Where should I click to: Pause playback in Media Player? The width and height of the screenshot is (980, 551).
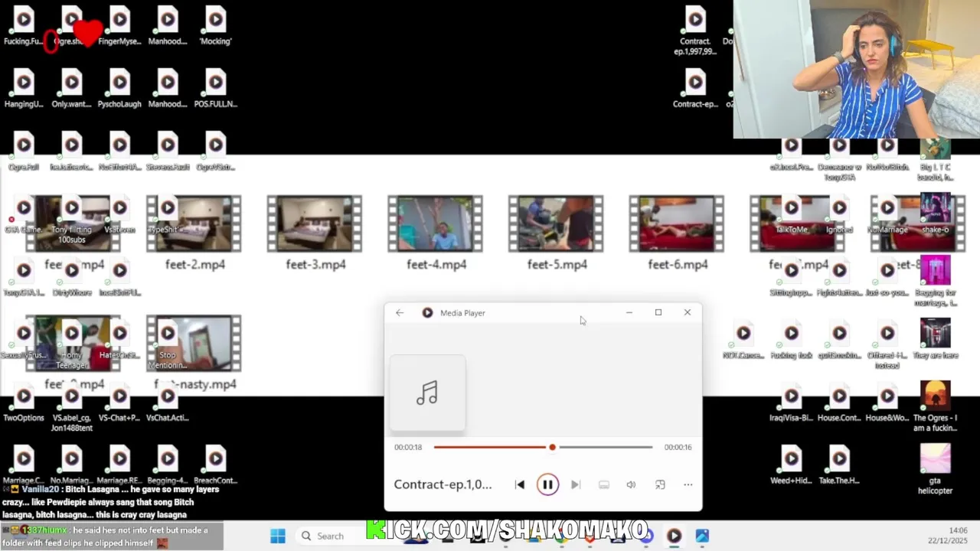(547, 484)
